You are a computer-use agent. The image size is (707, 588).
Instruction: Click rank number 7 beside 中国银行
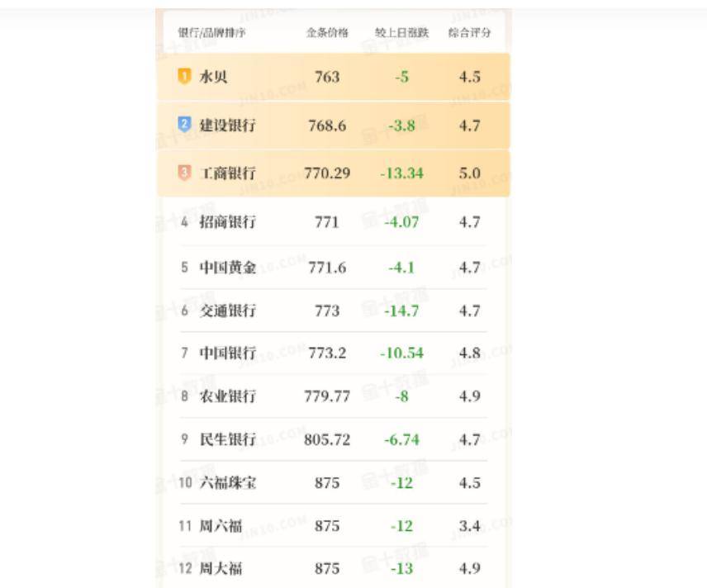184,353
